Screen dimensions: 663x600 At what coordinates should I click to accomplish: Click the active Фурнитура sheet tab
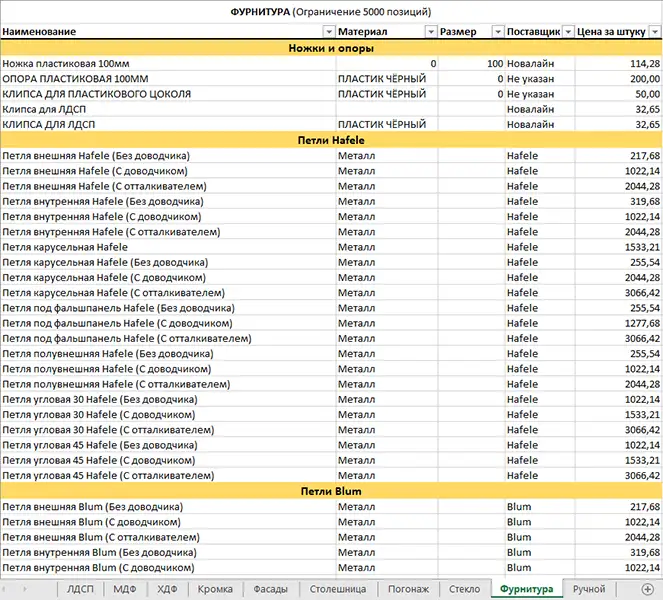click(x=527, y=590)
